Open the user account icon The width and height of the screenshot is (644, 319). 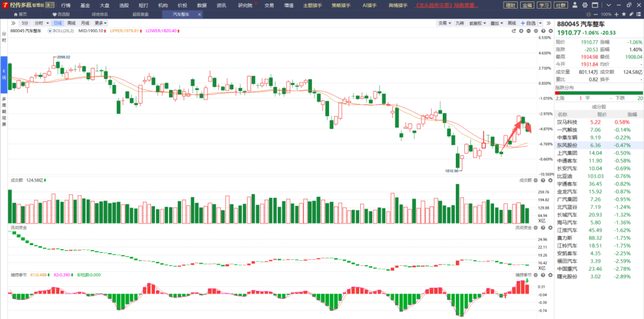575,5
